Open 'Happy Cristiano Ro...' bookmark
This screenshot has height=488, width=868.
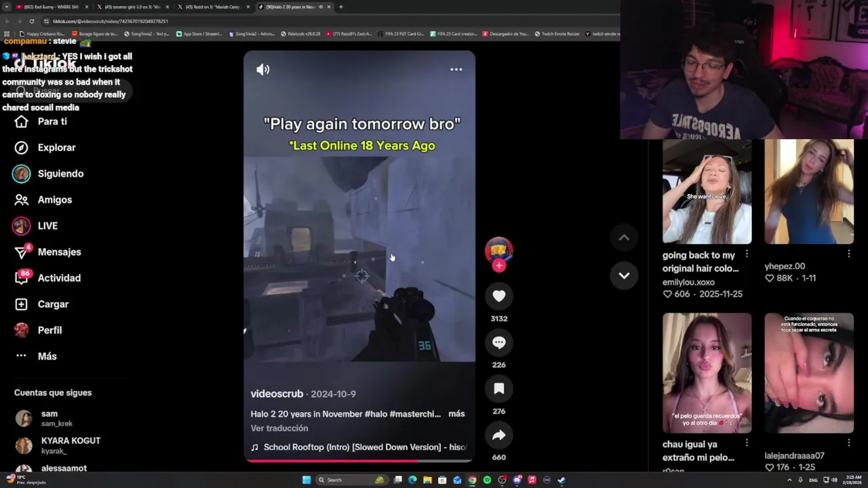(x=42, y=34)
